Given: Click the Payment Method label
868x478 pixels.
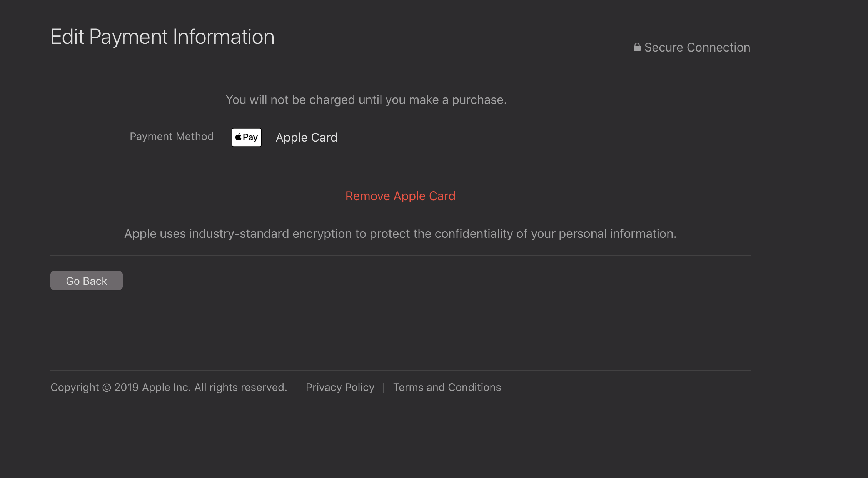Looking at the screenshot, I should click(172, 137).
